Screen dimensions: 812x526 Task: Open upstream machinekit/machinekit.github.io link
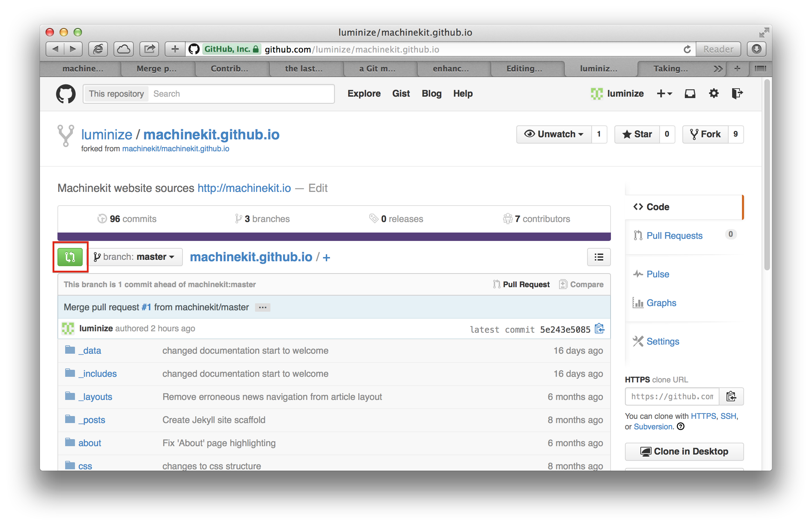pos(176,149)
